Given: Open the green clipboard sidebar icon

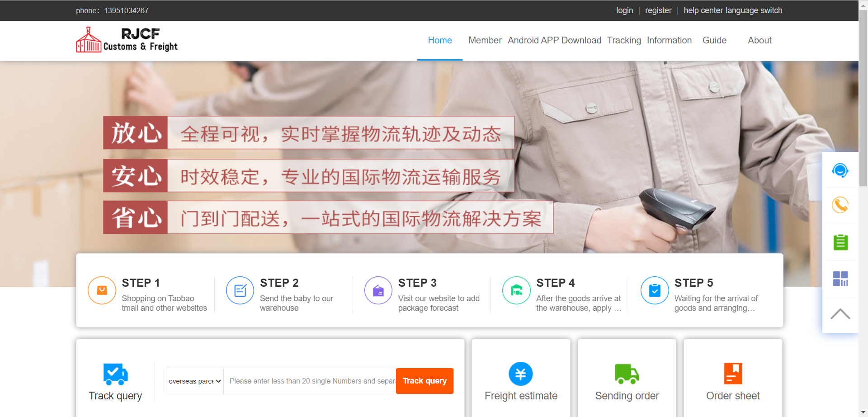Looking at the screenshot, I should click(840, 242).
